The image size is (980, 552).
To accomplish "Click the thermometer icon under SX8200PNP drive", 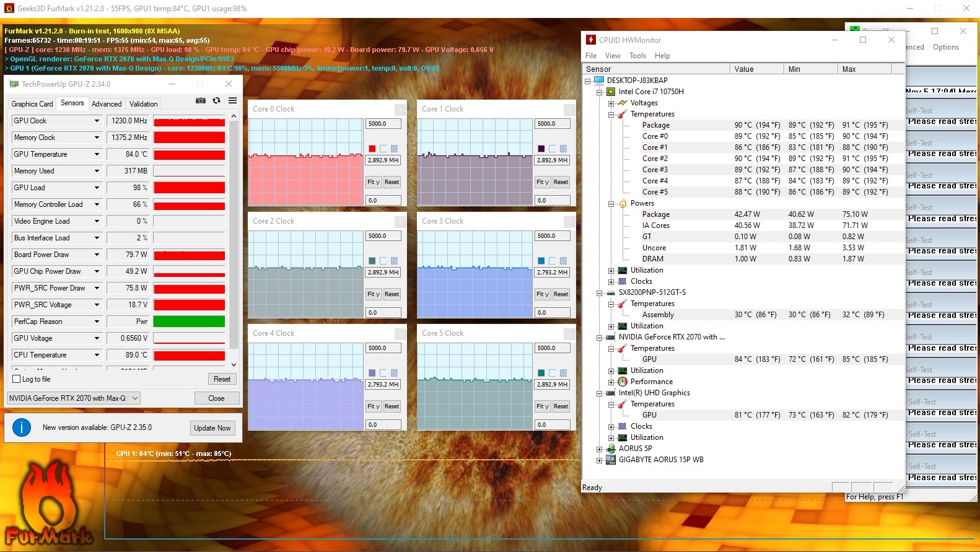I will pos(623,304).
